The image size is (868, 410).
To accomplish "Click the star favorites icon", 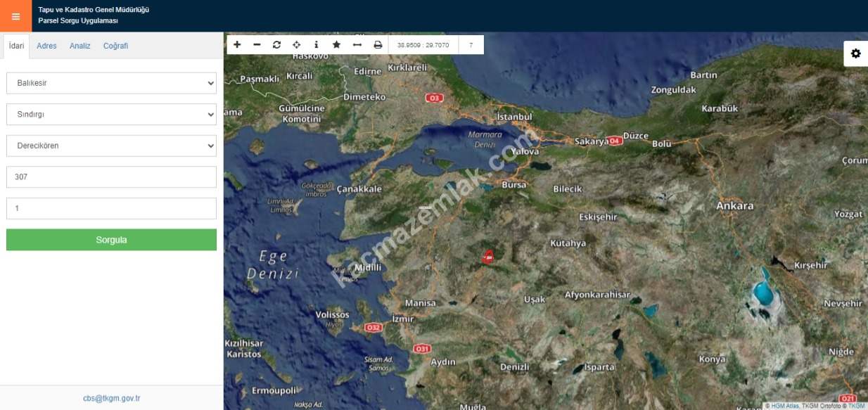I will click(336, 45).
